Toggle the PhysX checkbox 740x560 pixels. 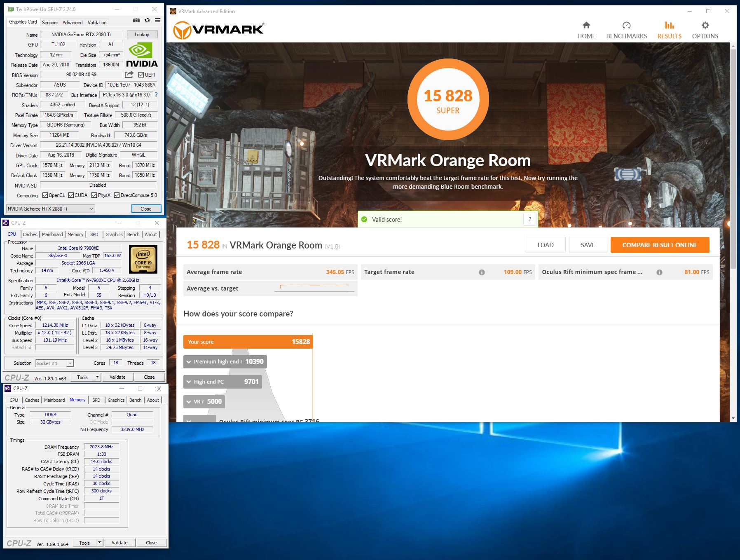coord(94,195)
